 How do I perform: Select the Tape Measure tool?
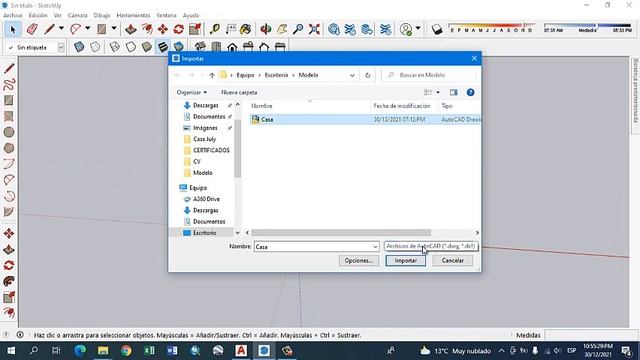(215, 29)
